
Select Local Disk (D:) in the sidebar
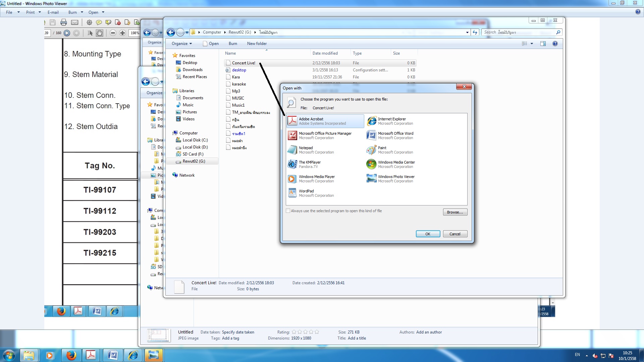coord(195,147)
